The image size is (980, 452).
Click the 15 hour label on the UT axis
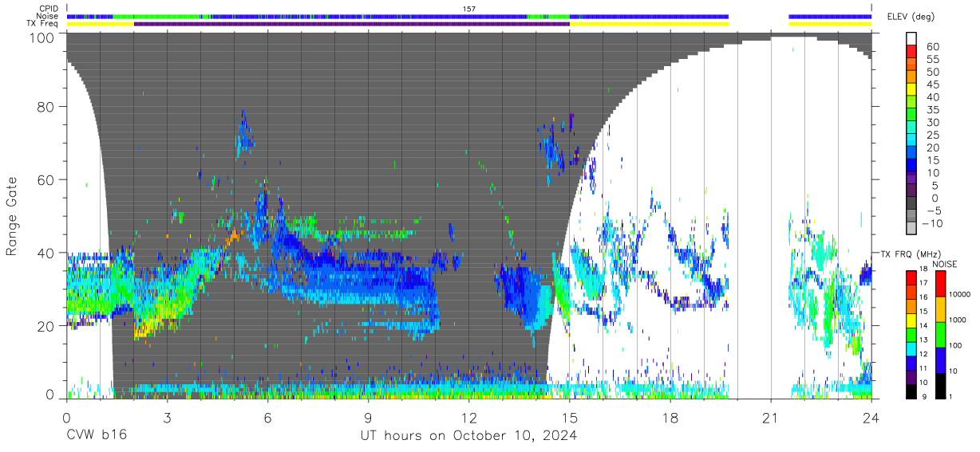click(x=570, y=418)
